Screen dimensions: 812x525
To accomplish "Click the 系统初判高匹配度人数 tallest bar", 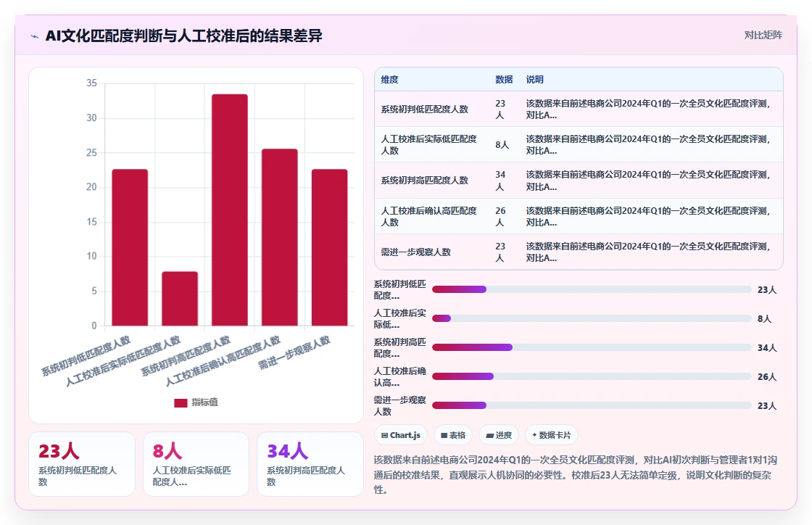I will coord(230,210).
